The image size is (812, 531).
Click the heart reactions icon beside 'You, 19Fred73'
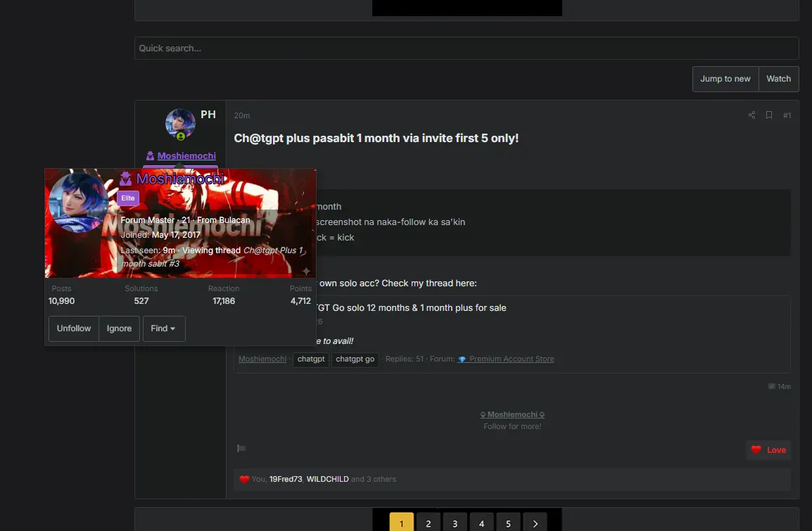click(x=244, y=479)
